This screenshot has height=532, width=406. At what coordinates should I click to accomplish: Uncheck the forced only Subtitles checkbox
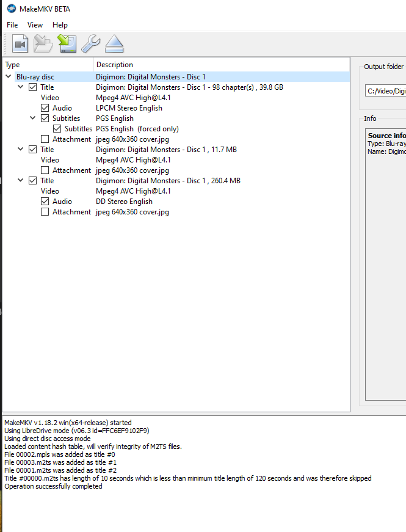[57, 129]
